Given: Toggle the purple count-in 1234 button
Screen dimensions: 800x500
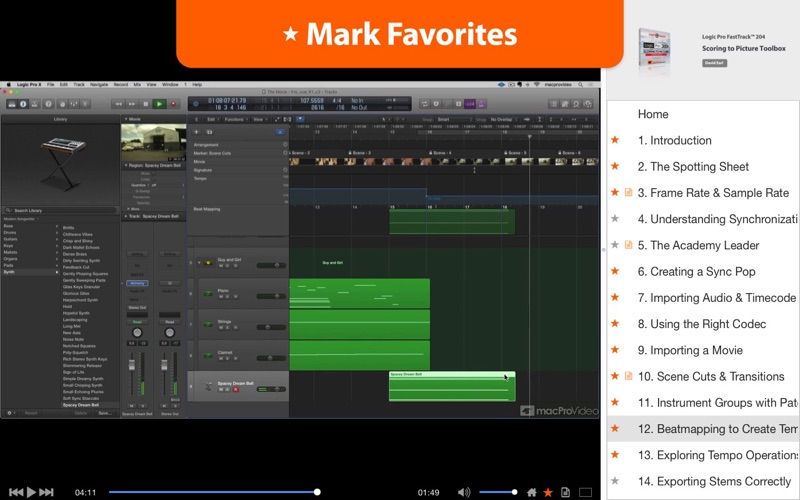Looking at the screenshot, I should (x=470, y=104).
